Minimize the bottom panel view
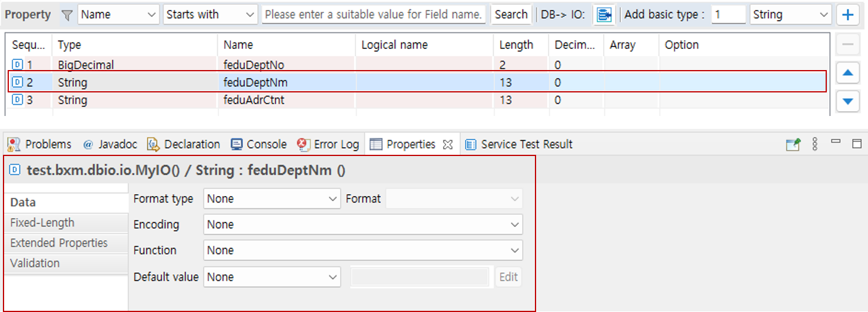 [836, 142]
